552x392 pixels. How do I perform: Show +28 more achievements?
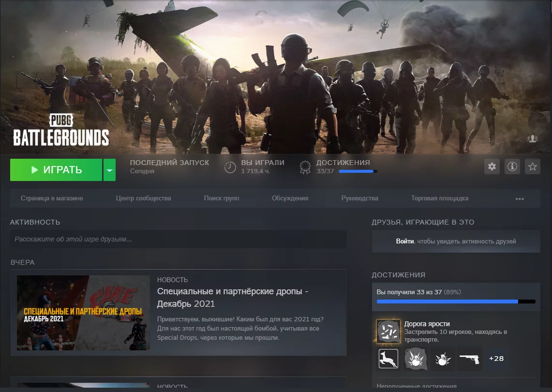click(496, 359)
